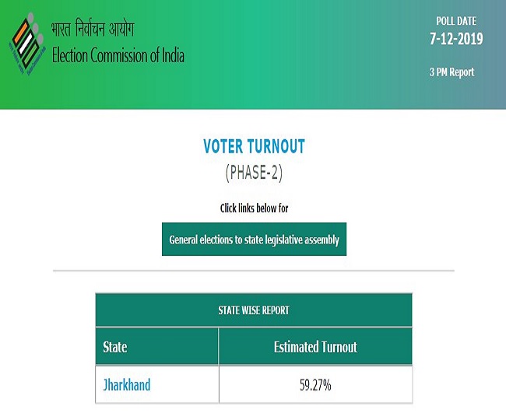Click the horizontal divider line above the table
The width and height of the screenshot is (506, 420).
point(254,271)
